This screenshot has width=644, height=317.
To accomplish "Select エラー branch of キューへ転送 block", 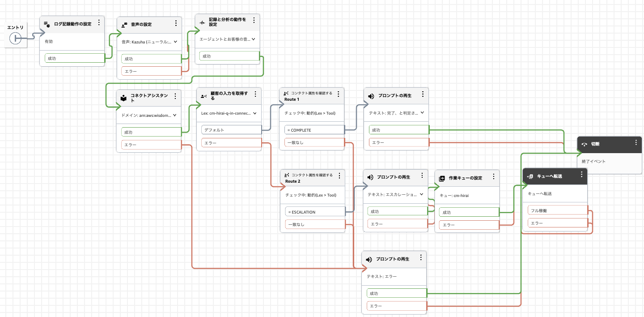I will (x=557, y=223).
